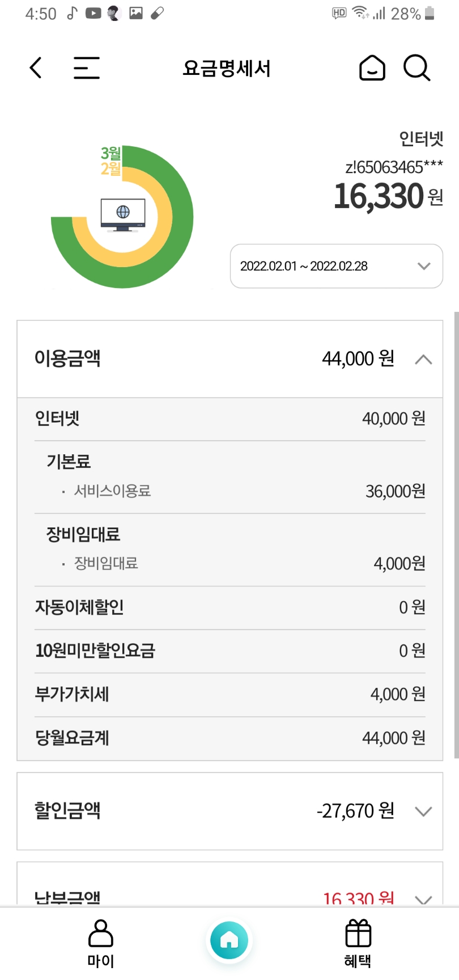Collapse the 이용금액 section
Viewport: 459px width, 980px height.
point(423,360)
